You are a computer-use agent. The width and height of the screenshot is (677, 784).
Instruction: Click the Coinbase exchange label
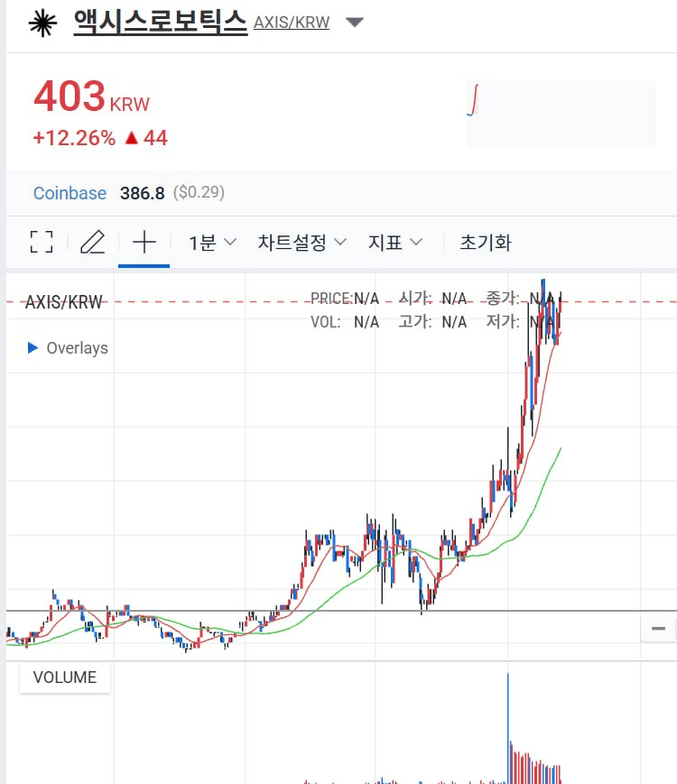70,193
